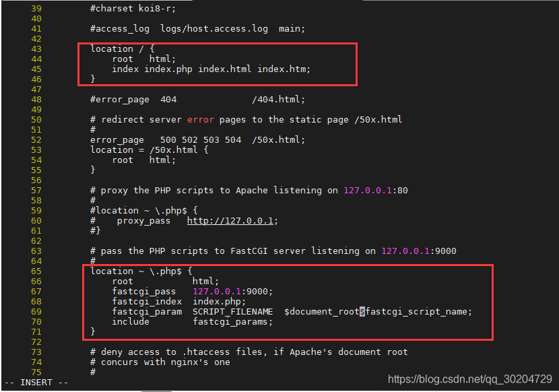The height and width of the screenshot is (392, 559).
Task: Click 'index.html' in the index directive
Action: pos(224,69)
